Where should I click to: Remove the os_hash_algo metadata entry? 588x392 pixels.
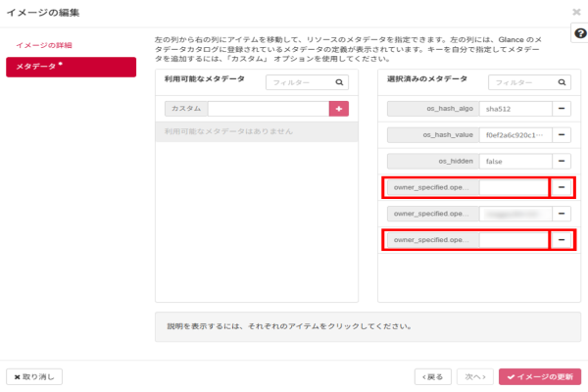coord(562,109)
